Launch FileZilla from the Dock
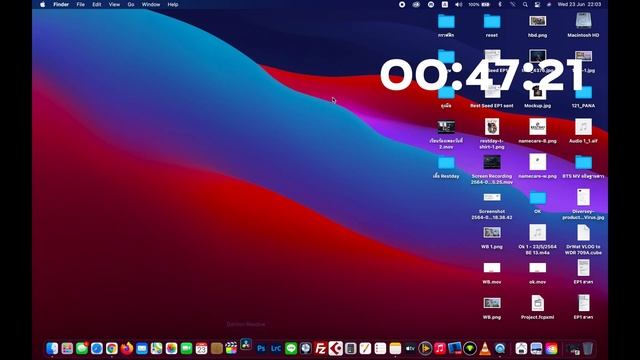Viewport: 640px width, 360px height. [321, 348]
